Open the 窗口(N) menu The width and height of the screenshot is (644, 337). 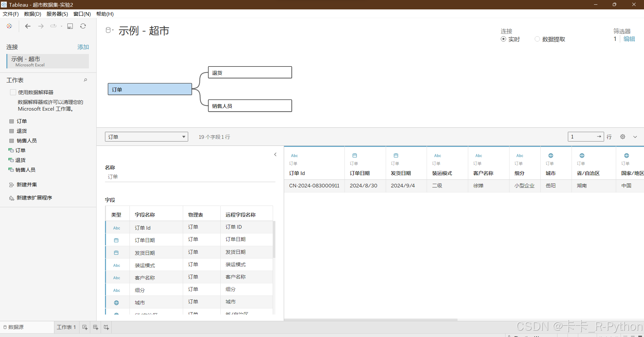coord(82,14)
